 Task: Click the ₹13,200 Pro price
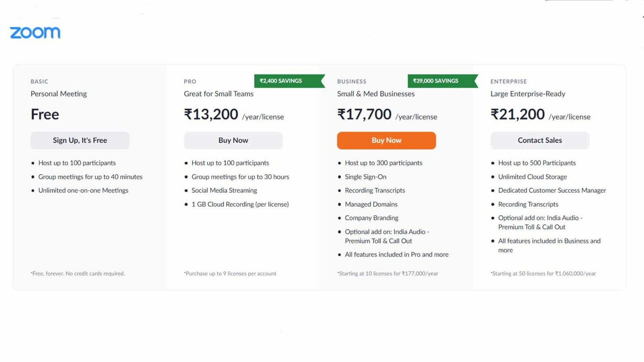[211, 114]
